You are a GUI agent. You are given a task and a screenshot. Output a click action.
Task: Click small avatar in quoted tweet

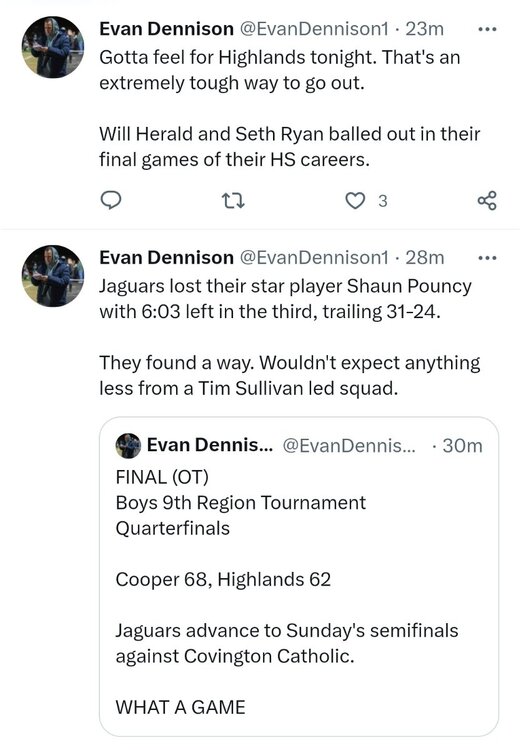pos(128,446)
